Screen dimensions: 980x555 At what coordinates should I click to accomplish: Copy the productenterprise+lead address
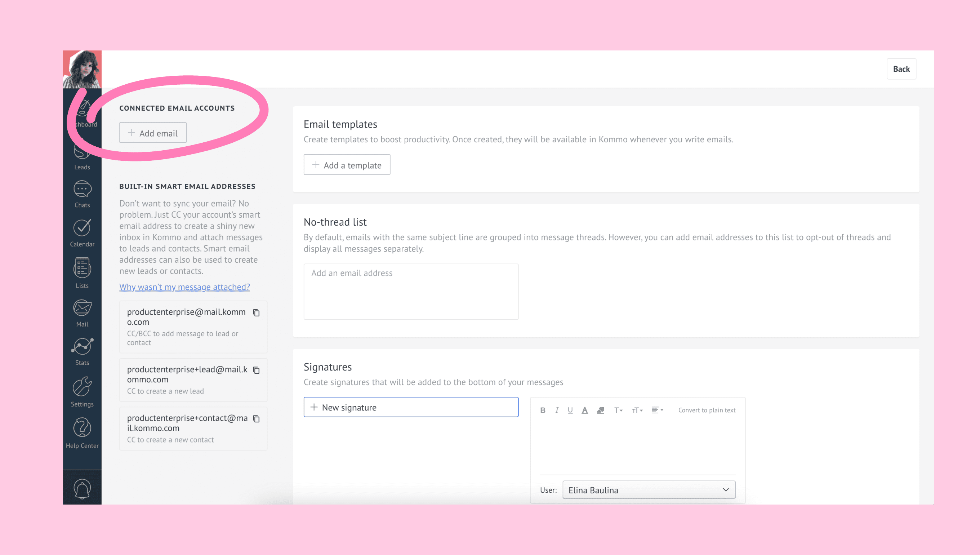(x=257, y=370)
